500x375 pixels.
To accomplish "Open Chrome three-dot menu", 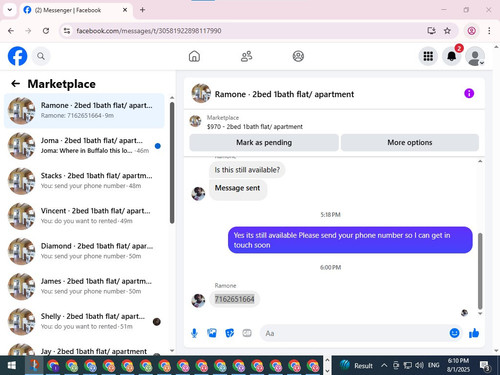I will coord(489,31).
